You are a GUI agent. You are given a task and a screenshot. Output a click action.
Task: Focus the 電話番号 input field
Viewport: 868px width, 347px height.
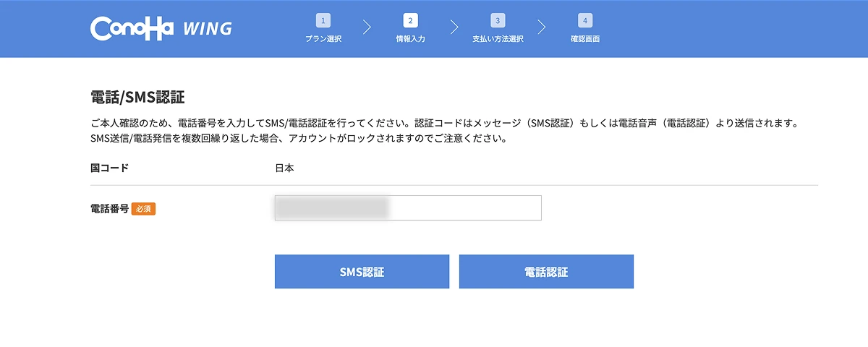[408, 208]
